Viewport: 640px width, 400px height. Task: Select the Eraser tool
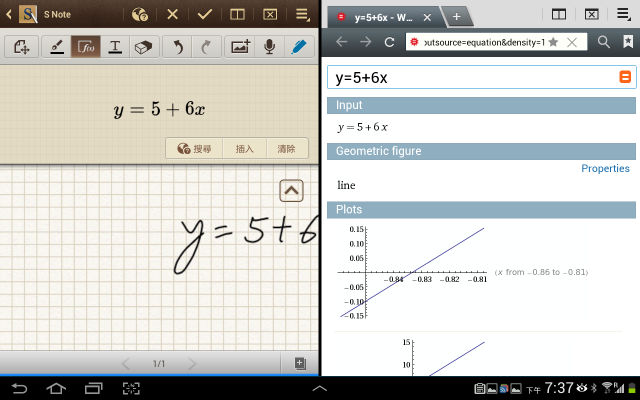[x=144, y=47]
